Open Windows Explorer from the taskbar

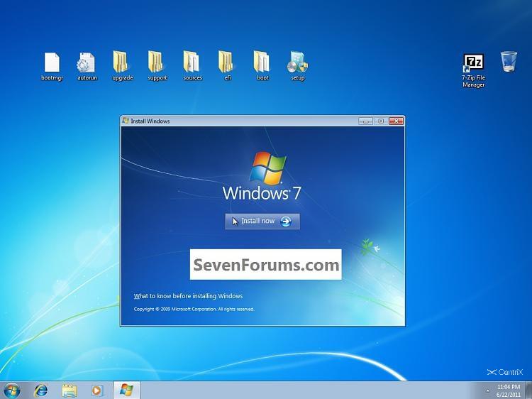[x=69, y=390]
